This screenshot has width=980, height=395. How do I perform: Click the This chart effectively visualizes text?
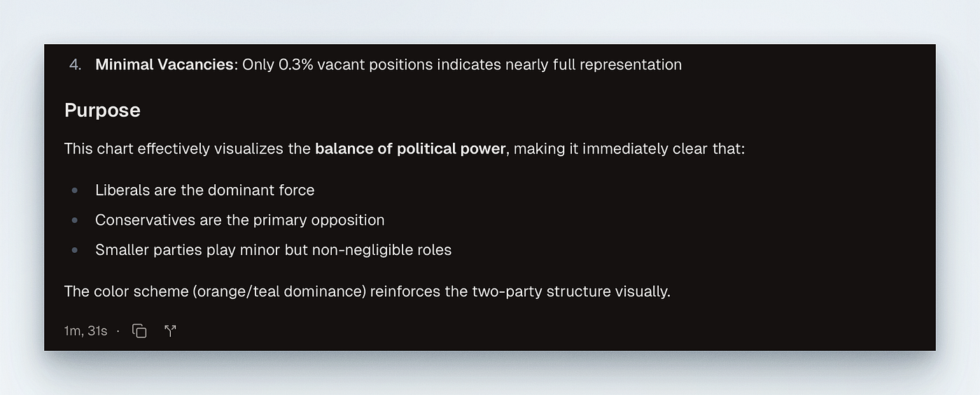click(x=188, y=149)
